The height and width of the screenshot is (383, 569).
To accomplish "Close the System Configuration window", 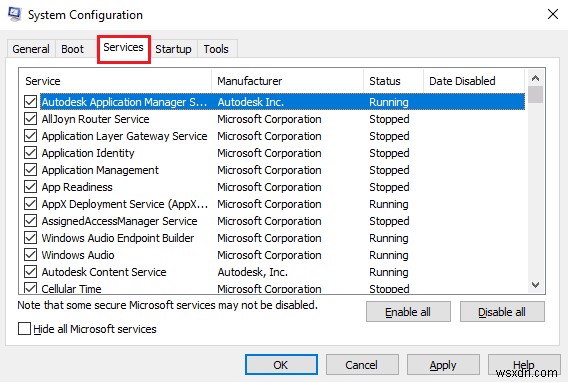I will [553, 15].
